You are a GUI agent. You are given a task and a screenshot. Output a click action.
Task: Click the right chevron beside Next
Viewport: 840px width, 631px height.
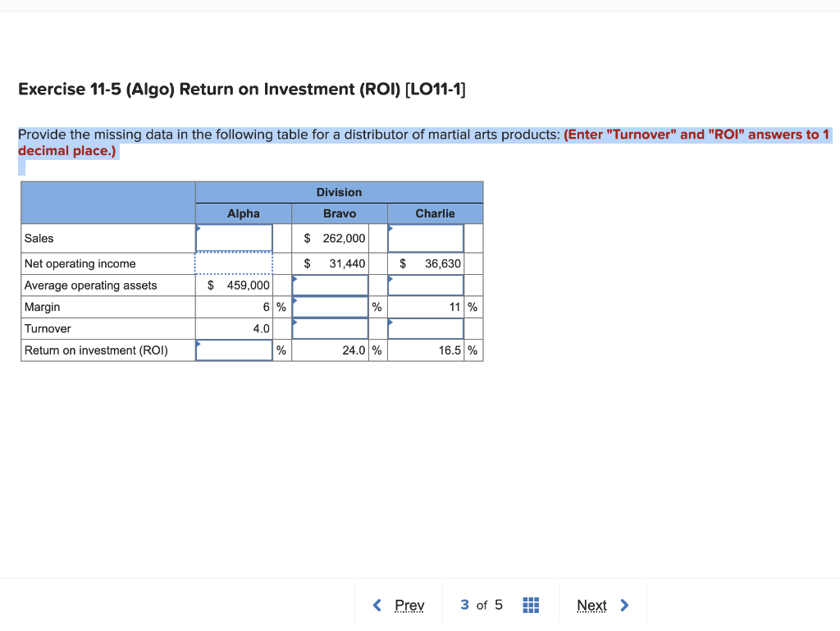[624, 606]
